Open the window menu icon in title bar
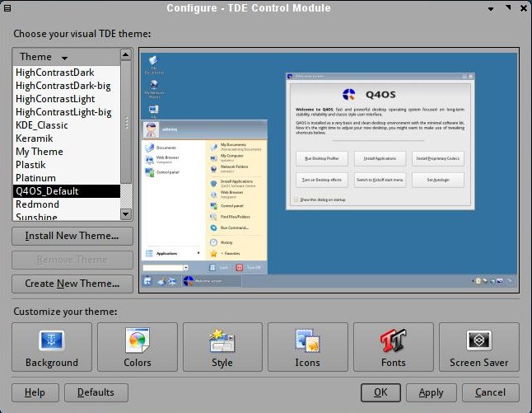532x413 pixels. point(7,7)
